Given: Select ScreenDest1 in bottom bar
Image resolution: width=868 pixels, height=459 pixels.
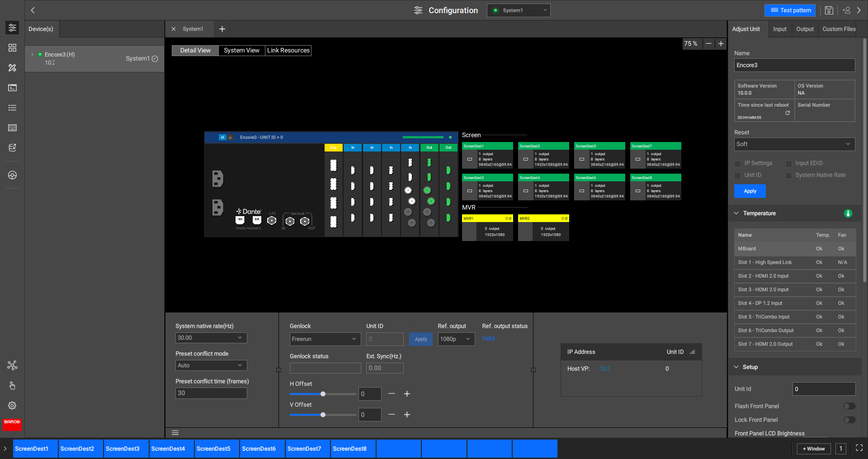Looking at the screenshot, I should [x=35, y=449].
